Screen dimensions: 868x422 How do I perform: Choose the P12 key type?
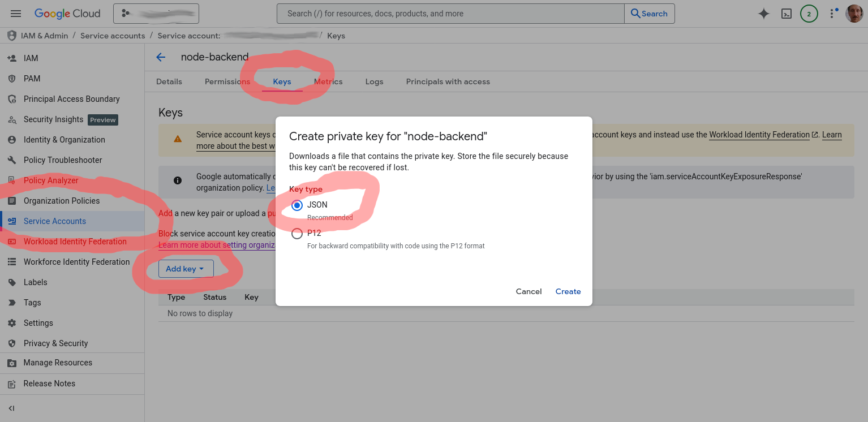[x=297, y=234]
